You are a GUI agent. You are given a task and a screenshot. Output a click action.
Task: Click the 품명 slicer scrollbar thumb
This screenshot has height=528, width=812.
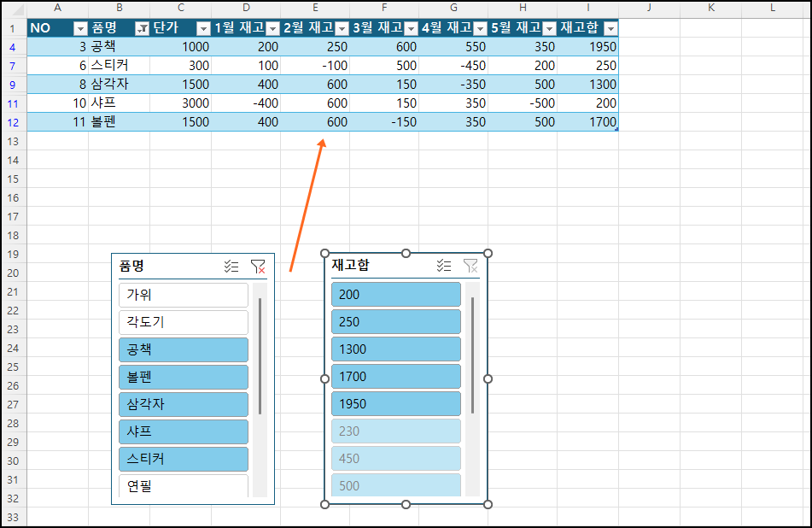(260, 356)
